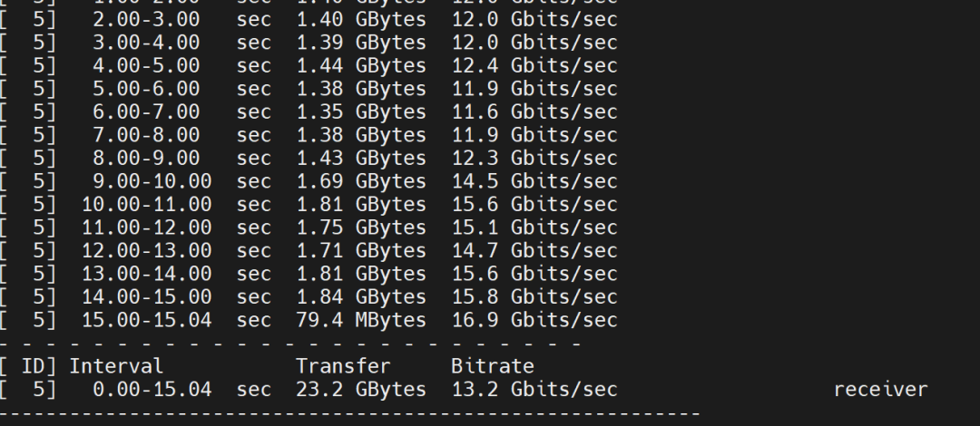Image resolution: width=980 pixels, height=426 pixels.
Task: Click the 23.2 GBytes total transfer value
Action: 361,389
